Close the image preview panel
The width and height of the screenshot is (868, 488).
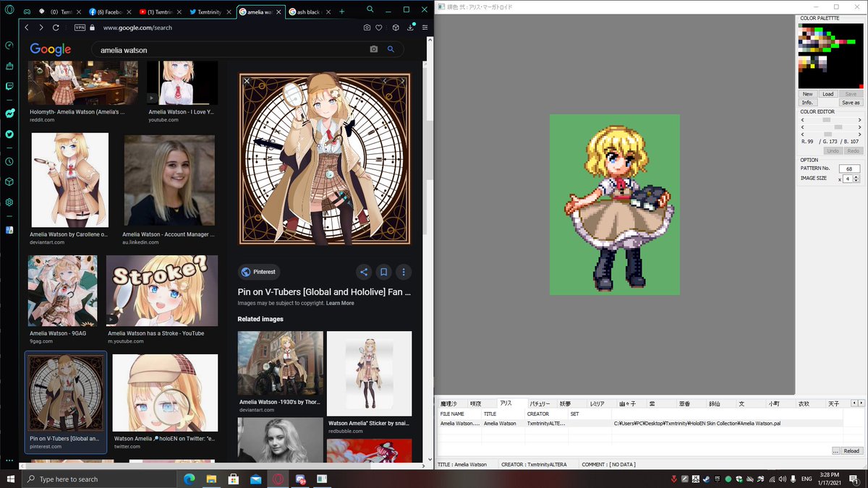point(247,82)
